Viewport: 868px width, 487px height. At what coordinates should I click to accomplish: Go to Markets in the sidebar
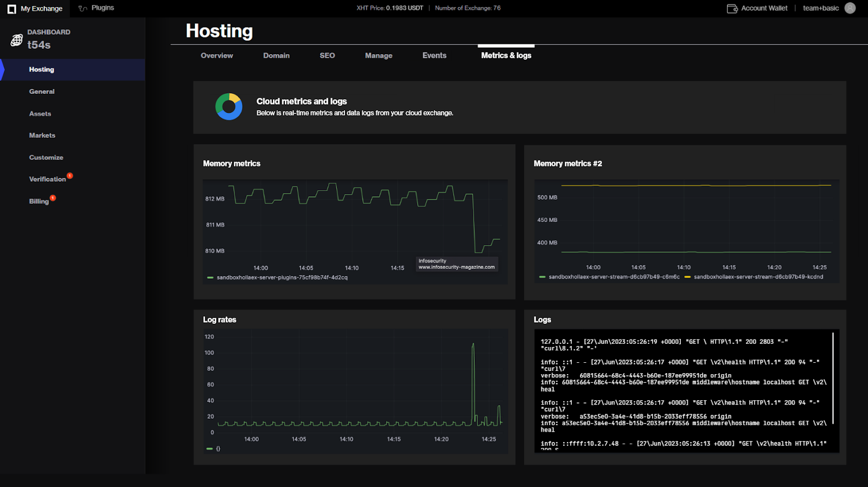pyautogui.click(x=42, y=136)
